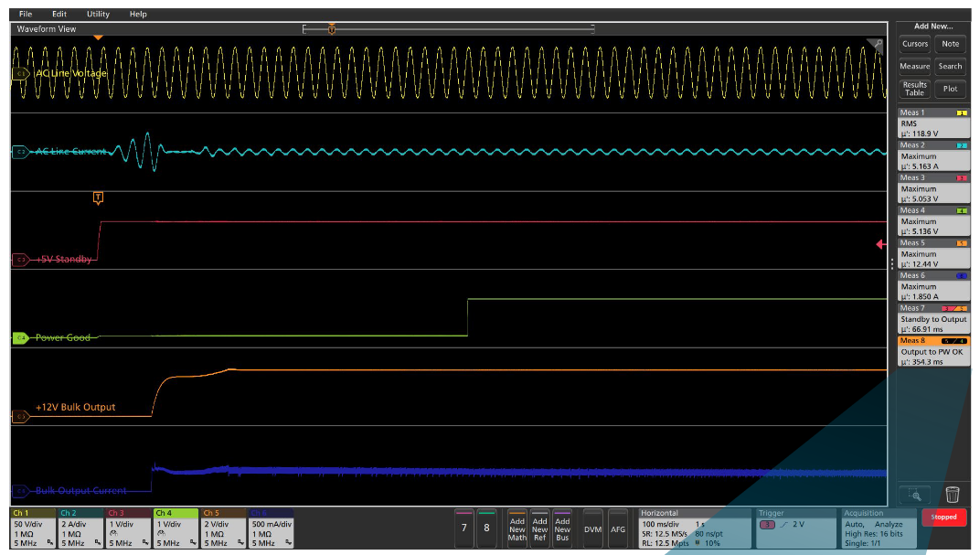Open the Search tool
The height and width of the screenshot is (555, 980).
(x=951, y=66)
